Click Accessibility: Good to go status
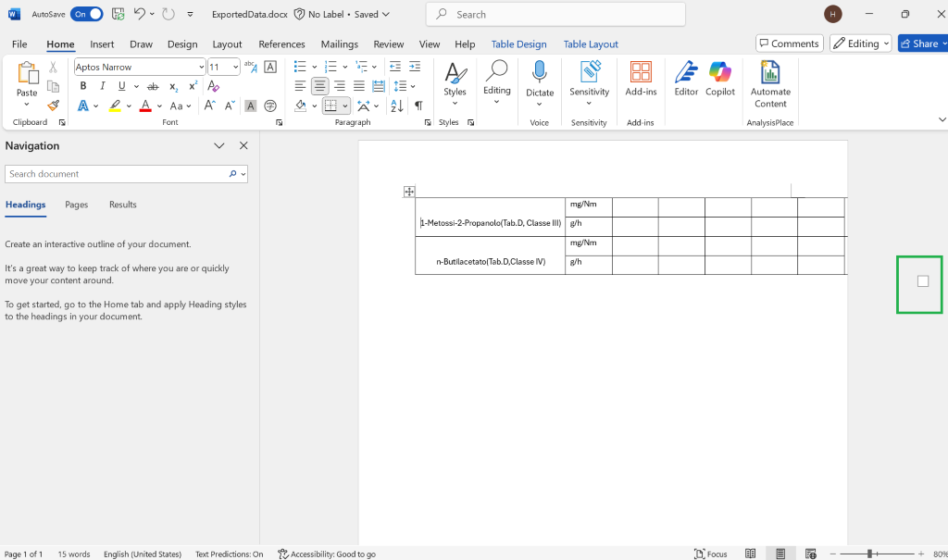The height and width of the screenshot is (560, 948). (x=327, y=554)
